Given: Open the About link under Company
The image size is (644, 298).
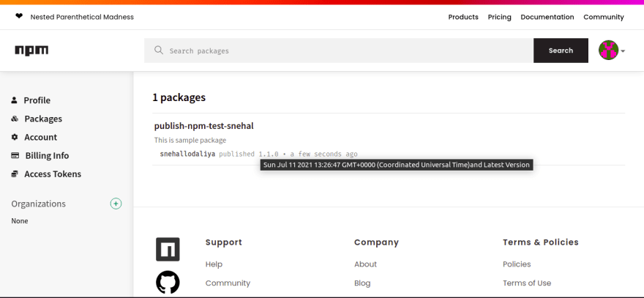Looking at the screenshot, I should 365,264.
